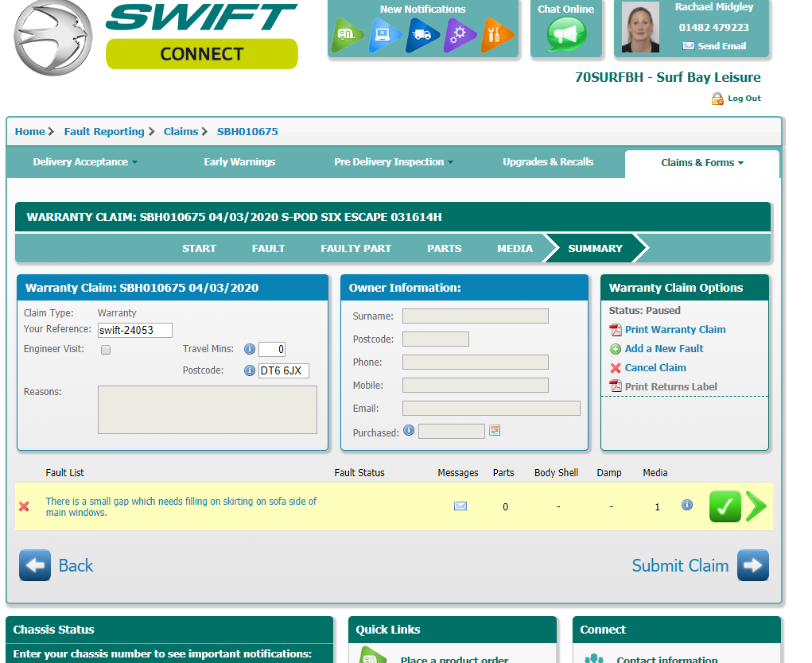Click the Cancel Claim link
The width and height of the screenshot is (812, 663).
[x=655, y=368]
